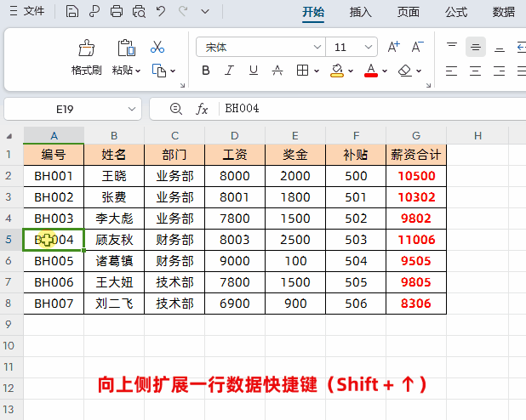This screenshot has width=526, height=420.
Task: Switch to the 公式 (Formulas) tab
Action: tap(456, 12)
